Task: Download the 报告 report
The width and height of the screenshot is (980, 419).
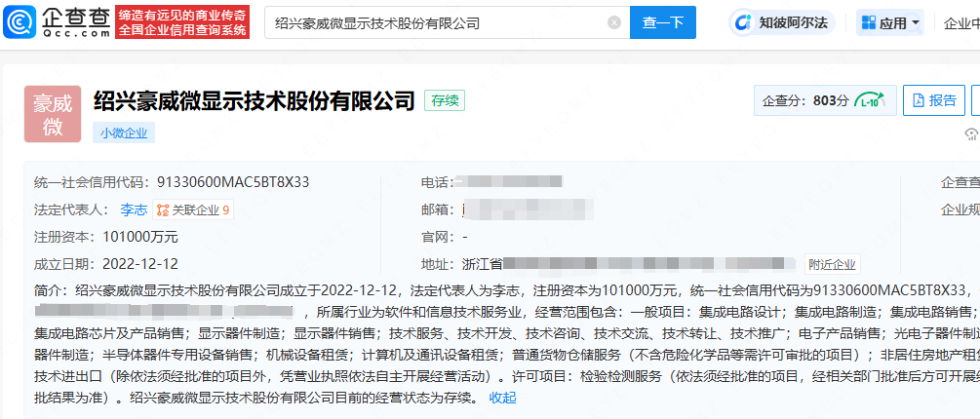Action: click(934, 100)
